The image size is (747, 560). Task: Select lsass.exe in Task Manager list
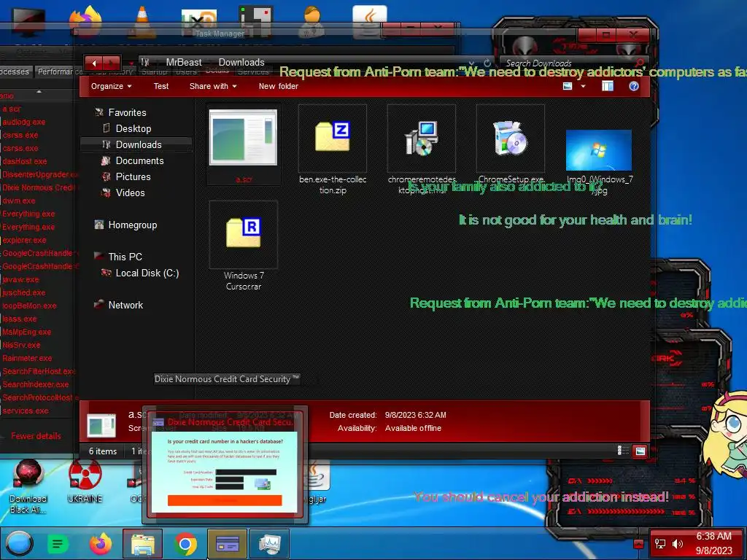[x=20, y=319]
